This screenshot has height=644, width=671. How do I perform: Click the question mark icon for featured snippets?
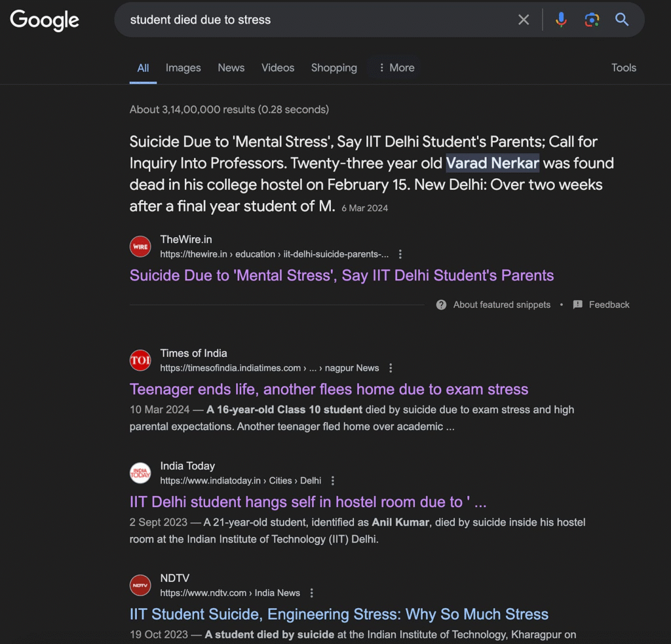point(441,305)
